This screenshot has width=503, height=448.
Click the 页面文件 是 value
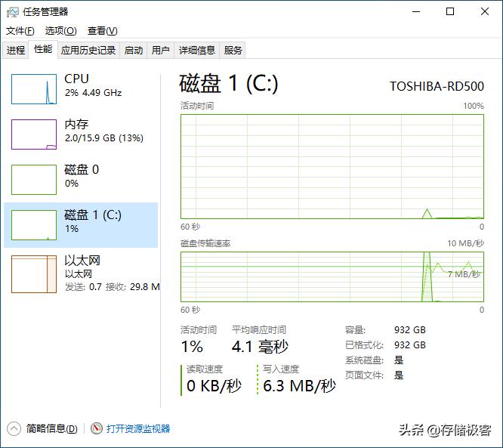[x=399, y=375]
